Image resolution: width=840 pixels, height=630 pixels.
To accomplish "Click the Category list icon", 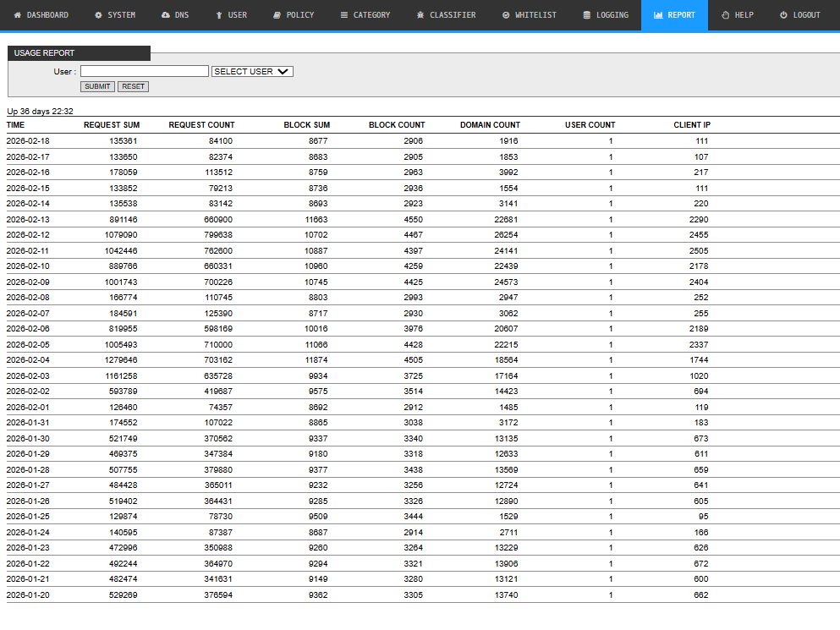I will [x=343, y=15].
